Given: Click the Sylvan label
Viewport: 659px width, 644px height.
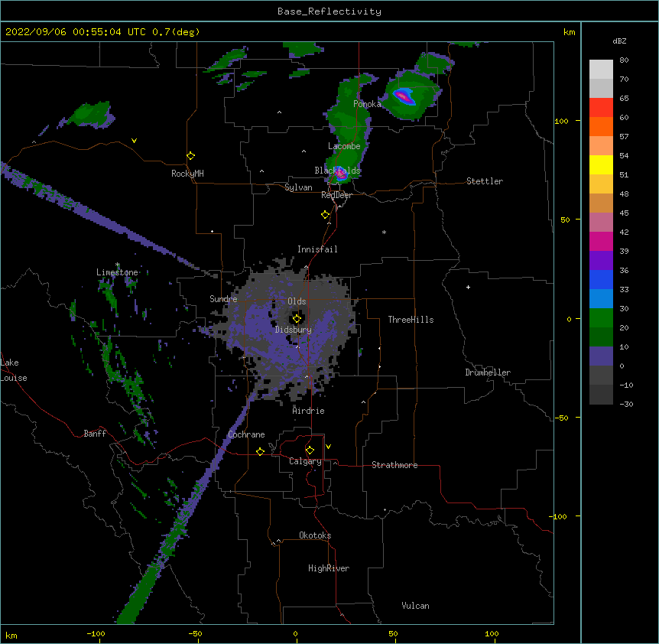Looking at the screenshot, I should click(x=298, y=187).
